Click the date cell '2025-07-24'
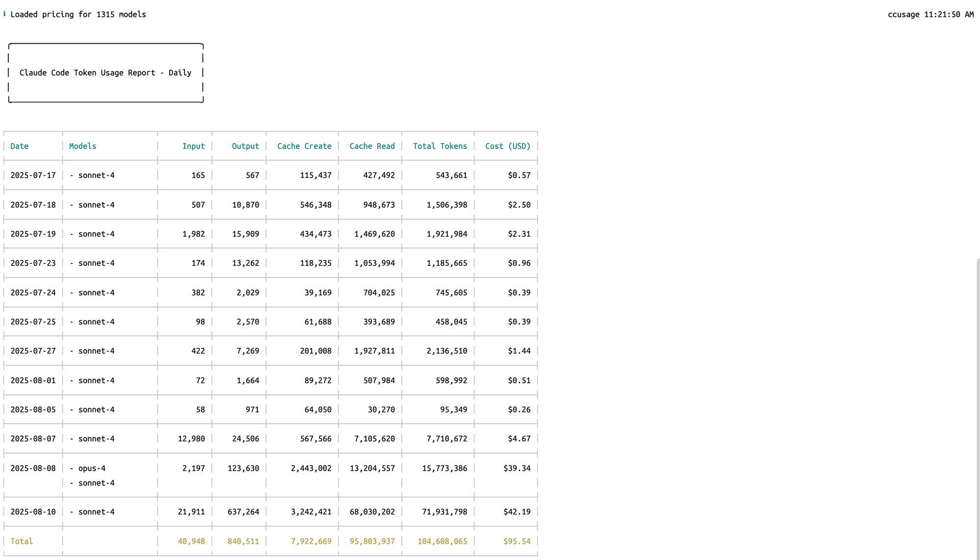This screenshot has height=560, width=980. point(33,292)
